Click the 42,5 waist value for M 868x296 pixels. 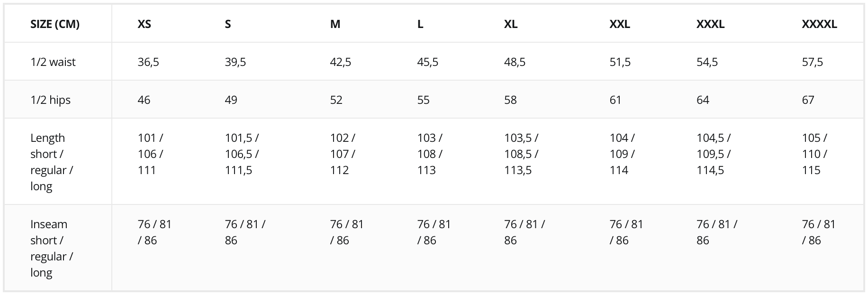point(341,62)
